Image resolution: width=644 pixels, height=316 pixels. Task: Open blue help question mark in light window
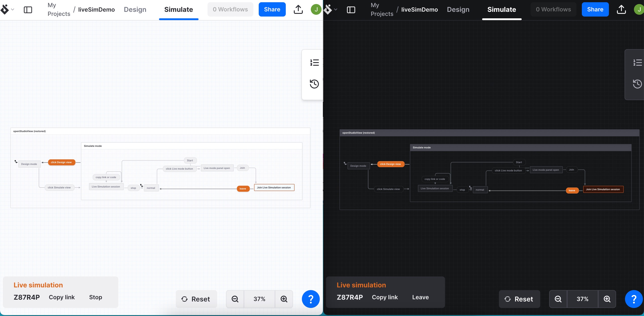[x=311, y=299]
